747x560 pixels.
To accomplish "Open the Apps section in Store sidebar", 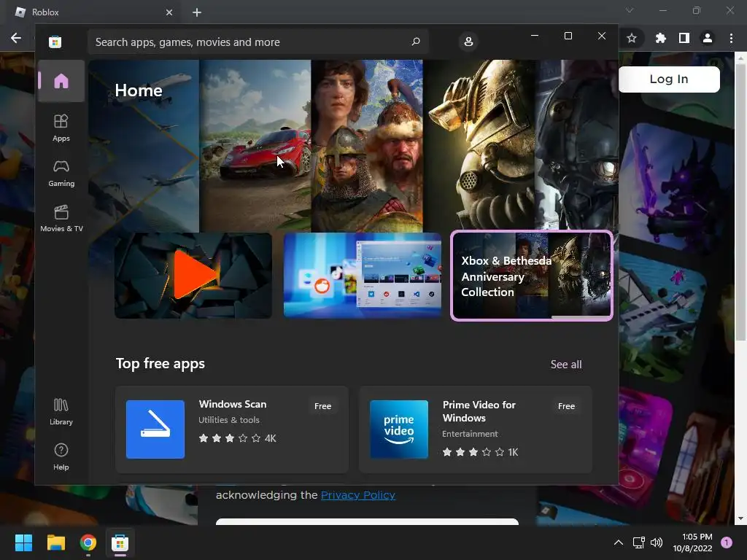I will pyautogui.click(x=61, y=128).
